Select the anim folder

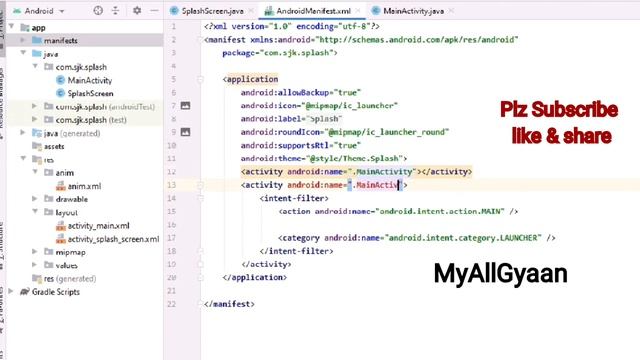[x=64, y=173]
